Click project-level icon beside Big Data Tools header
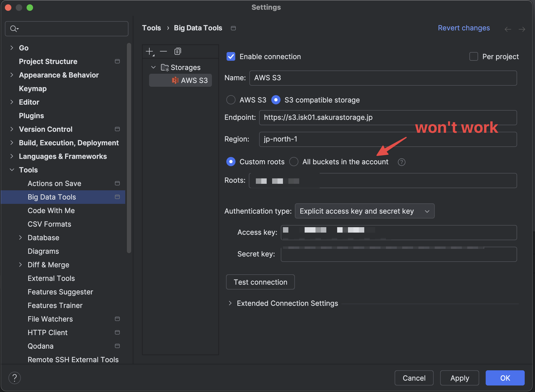This screenshot has width=535, height=392. [x=233, y=28]
